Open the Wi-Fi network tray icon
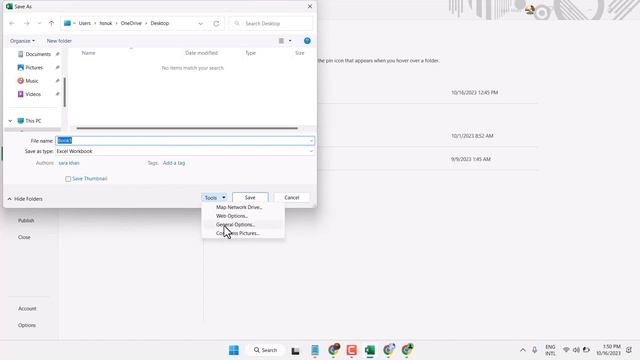This screenshot has width=640, height=360. 566,350
